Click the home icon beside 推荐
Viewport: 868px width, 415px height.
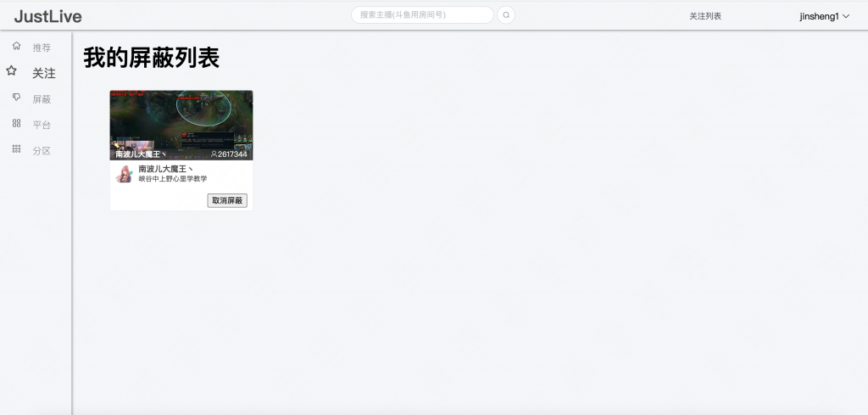pos(16,46)
